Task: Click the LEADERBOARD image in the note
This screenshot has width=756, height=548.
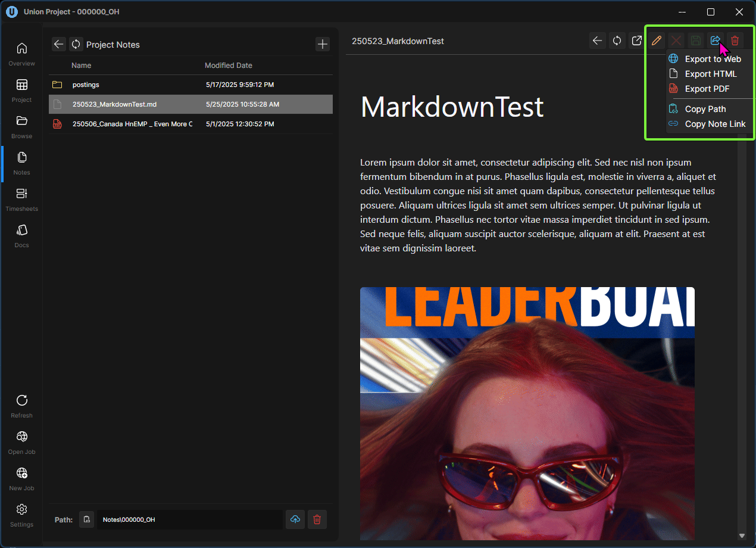Action: 527,413
